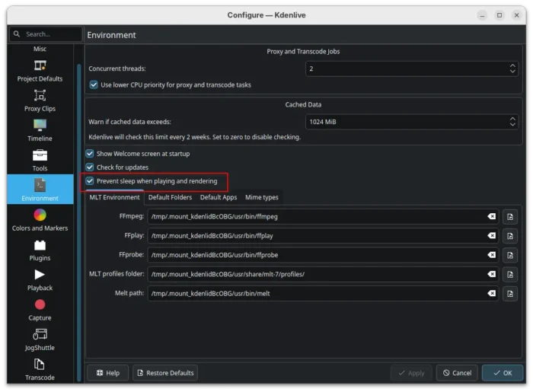Viewport: 533px width, 392px height.
Task: Clear the FFmpeg path field
Action: [491, 216]
